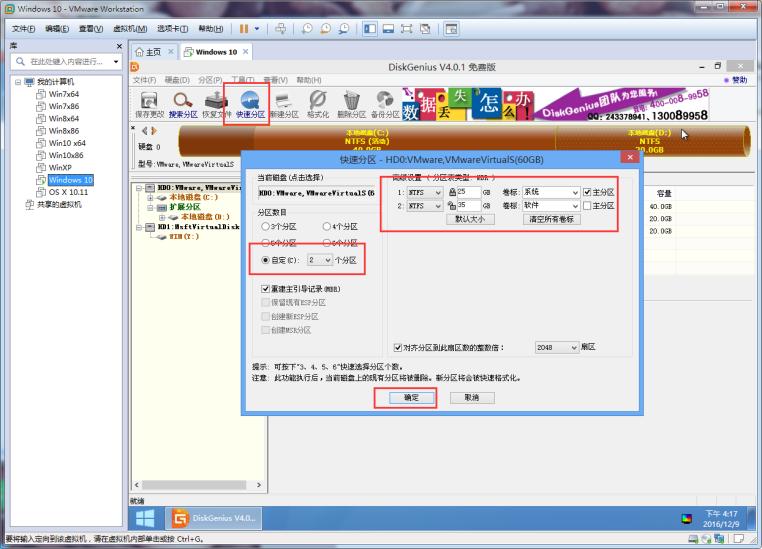Toggle 对齐分区到此扇区数的整数倍 checkbox
The image size is (762, 549).
click(x=398, y=347)
